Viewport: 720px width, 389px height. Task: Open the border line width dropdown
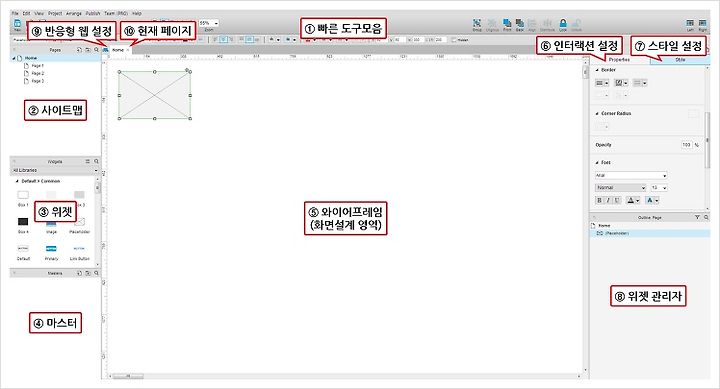pos(602,83)
